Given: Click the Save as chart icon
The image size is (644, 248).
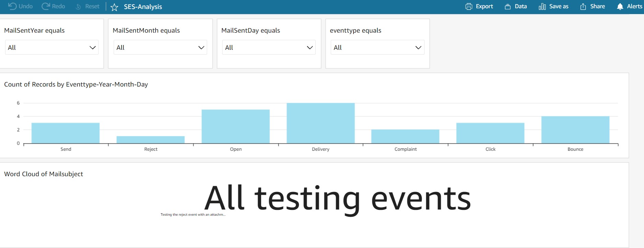Looking at the screenshot, I should tap(542, 7).
